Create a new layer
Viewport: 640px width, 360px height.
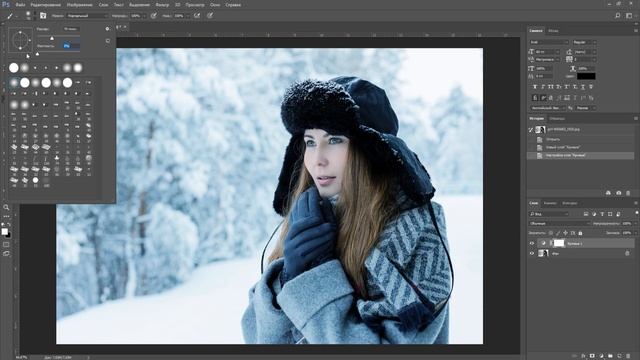[x=619, y=356]
